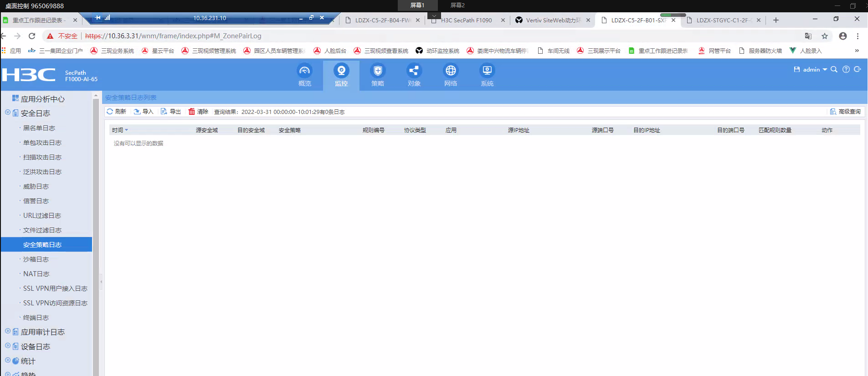Open the 网管平台 bookmark
Viewport: 868px width, 376px height.
(714, 51)
